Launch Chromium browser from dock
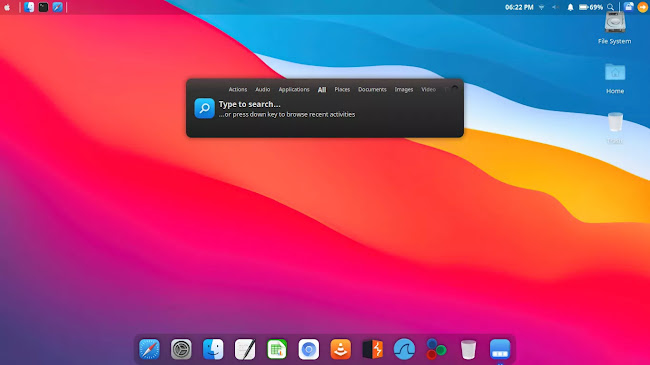The height and width of the screenshot is (365, 650). pyautogui.click(x=309, y=349)
